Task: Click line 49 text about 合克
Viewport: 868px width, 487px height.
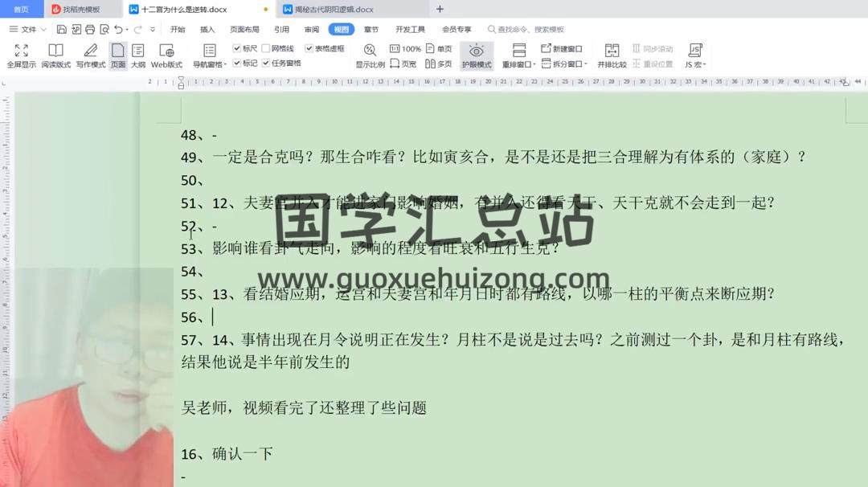Action: [x=493, y=158]
